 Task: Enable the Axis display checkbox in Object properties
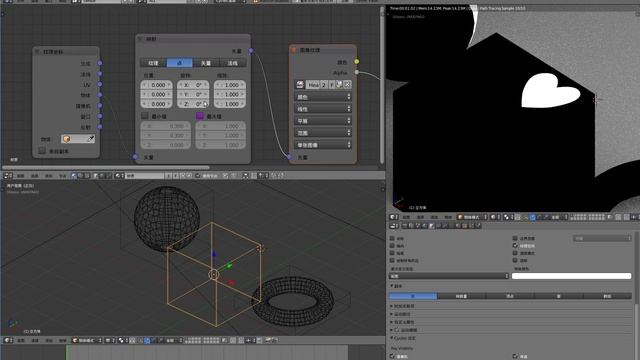pyautogui.click(x=392, y=246)
